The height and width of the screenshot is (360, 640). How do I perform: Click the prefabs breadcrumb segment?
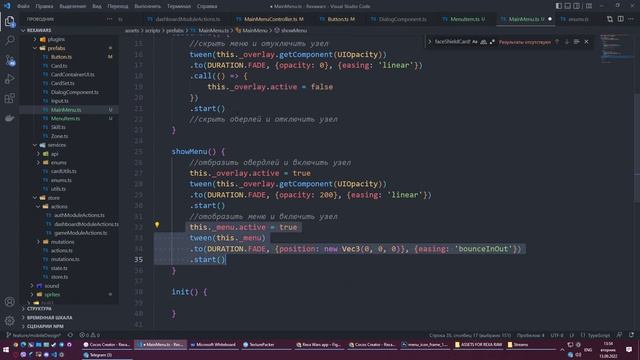(175, 30)
